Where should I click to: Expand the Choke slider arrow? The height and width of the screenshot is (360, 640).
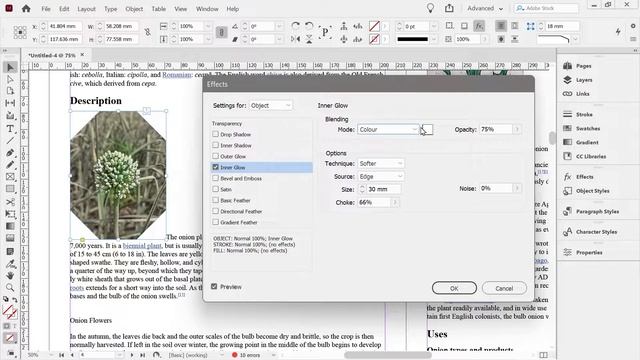tap(395, 202)
